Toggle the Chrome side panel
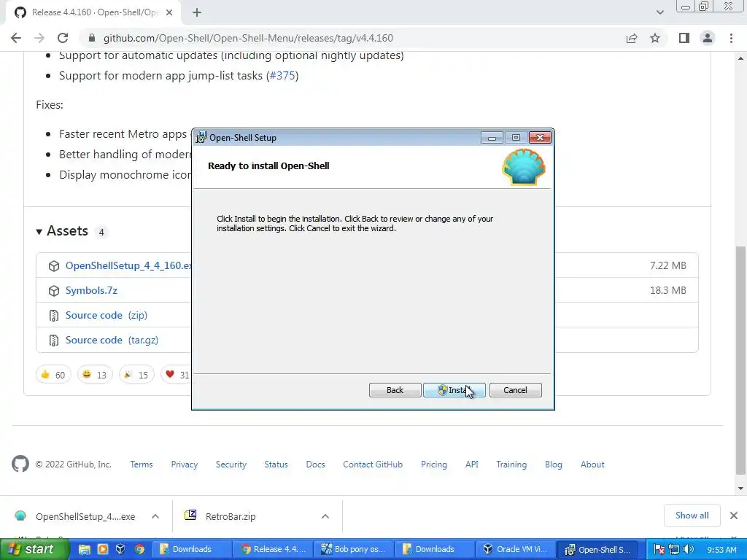747x560 pixels. [684, 38]
